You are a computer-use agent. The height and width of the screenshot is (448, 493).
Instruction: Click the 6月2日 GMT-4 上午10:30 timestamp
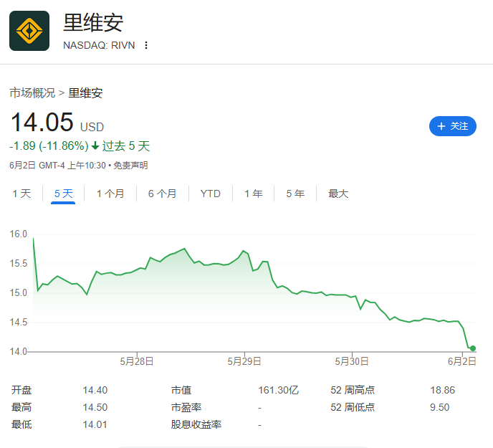(x=57, y=166)
